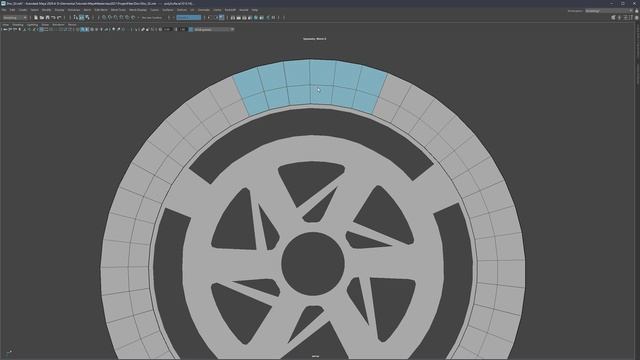Viewport: 640px width, 360px height.
Task: Toggle construction history on/off icon
Action: coord(221,18)
